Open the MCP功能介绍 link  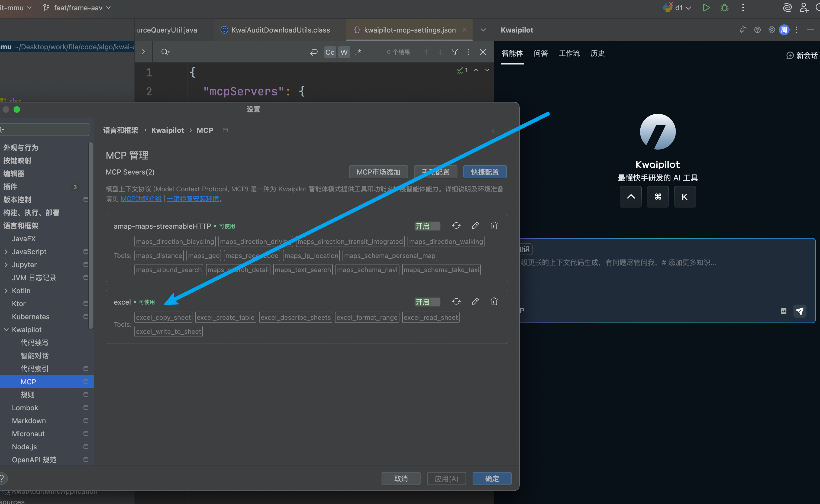click(x=141, y=199)
